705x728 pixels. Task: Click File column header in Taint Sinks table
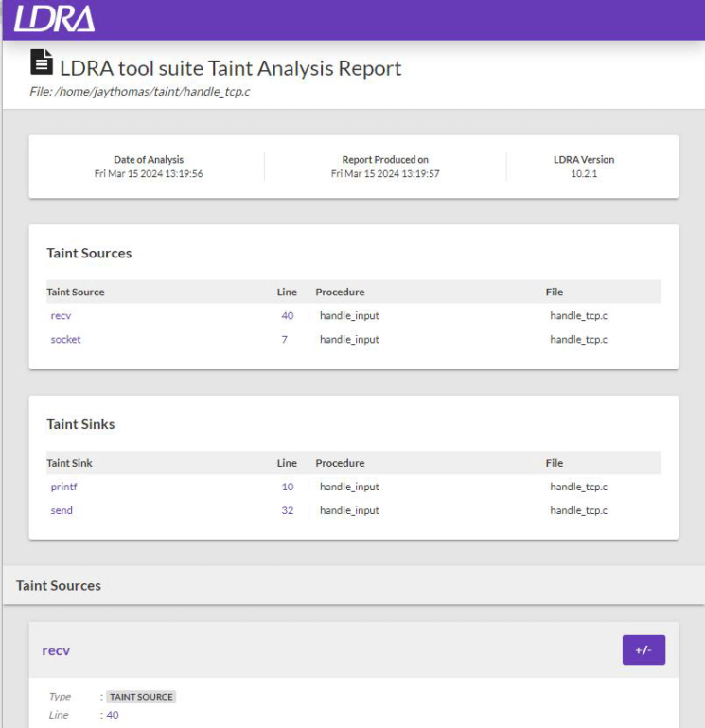click(x=555, y=463)
